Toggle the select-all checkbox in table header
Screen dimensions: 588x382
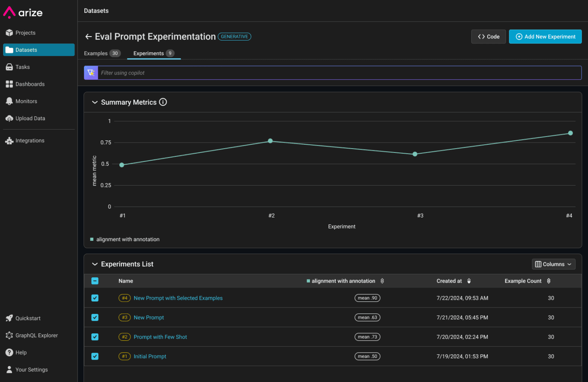coord(95,281)
